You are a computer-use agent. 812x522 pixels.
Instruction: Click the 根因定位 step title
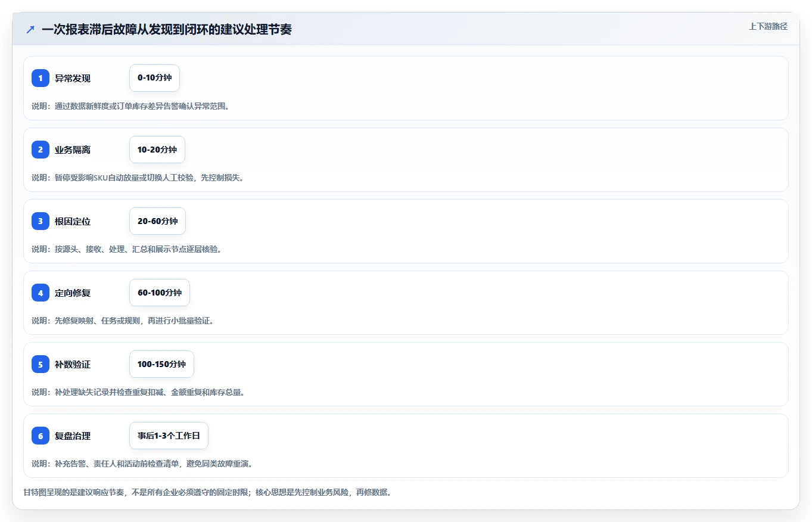pos(73,221)
